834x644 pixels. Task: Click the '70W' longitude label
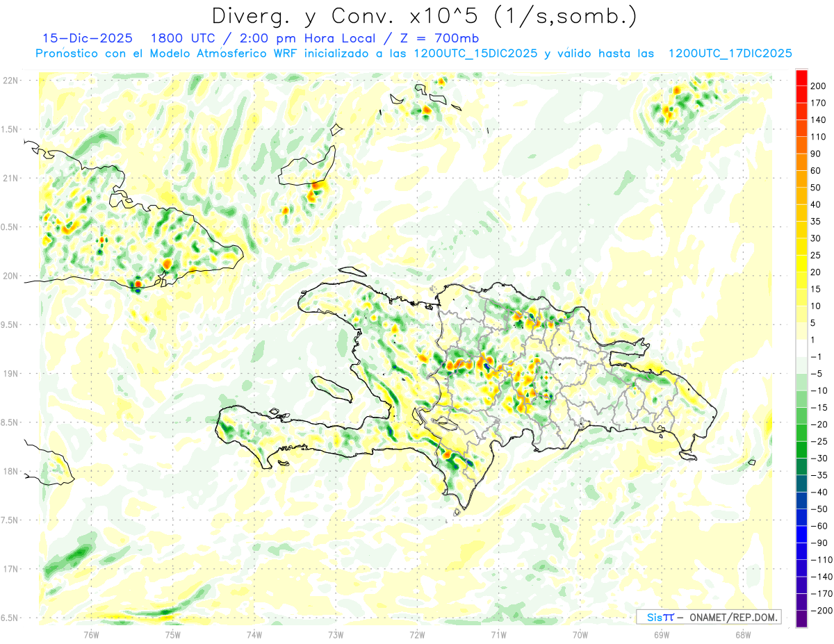[x=580, y=634]
